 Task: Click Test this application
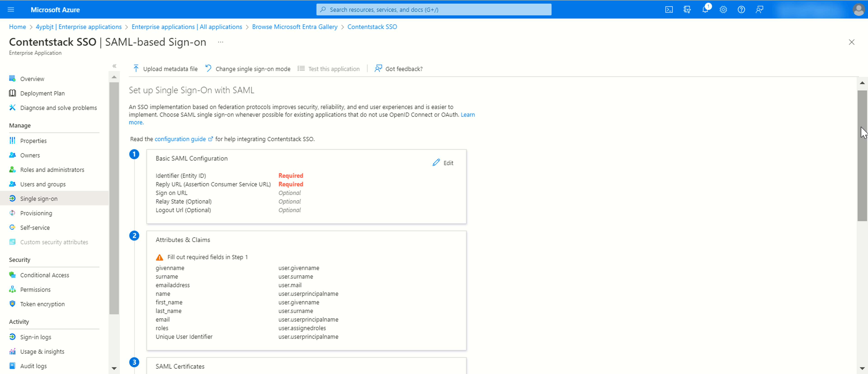[x=328, y=69]
